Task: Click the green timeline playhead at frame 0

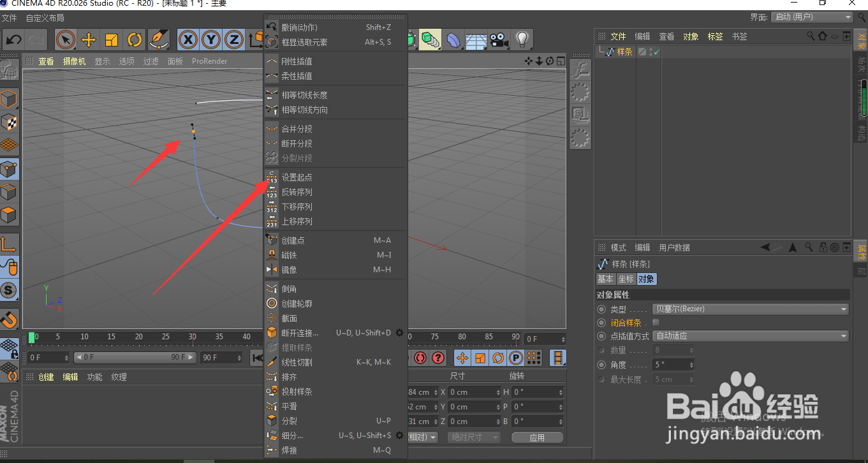Action: (32, 337)
